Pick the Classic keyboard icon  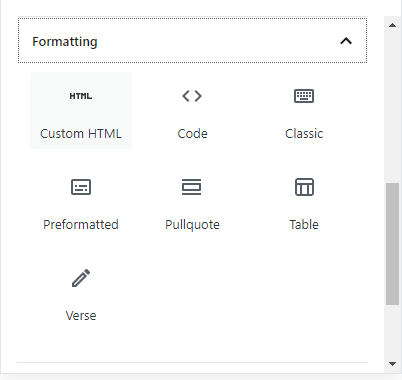pos(304,96)
